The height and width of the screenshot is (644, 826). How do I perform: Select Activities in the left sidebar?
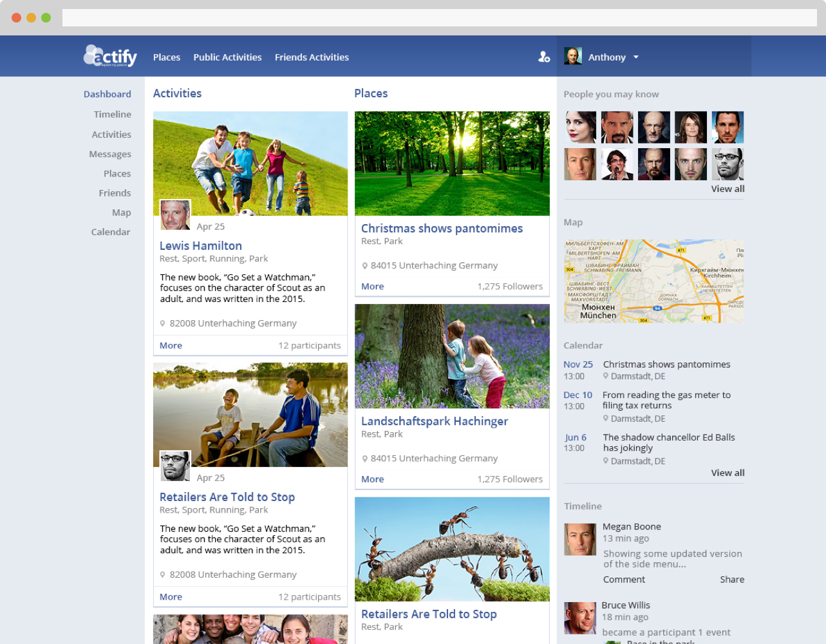(111, 134)
